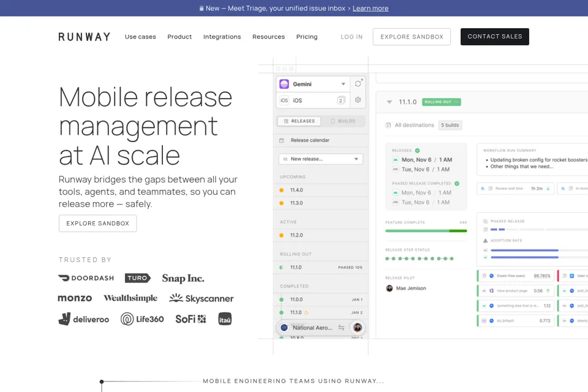Viewport: 588px width, 392px height.
Task: Click Explore Sandbox beside Contact Sales
Action: (x=412, y=37)
